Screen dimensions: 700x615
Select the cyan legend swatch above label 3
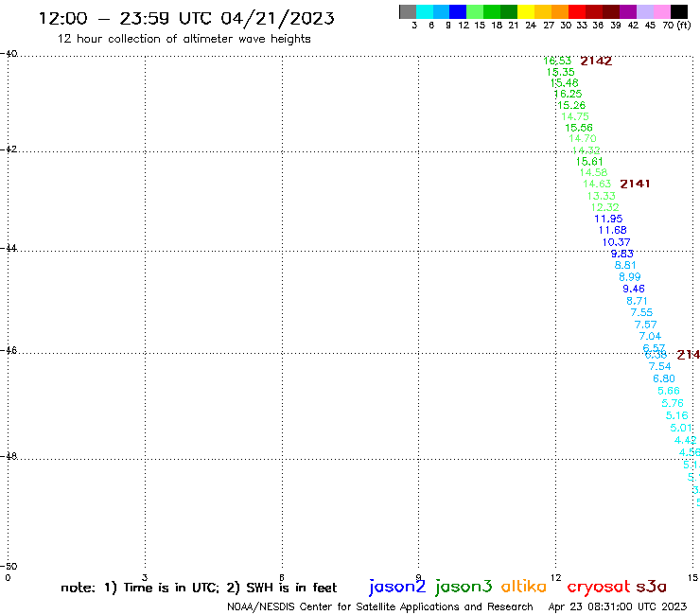click(425, 11)
